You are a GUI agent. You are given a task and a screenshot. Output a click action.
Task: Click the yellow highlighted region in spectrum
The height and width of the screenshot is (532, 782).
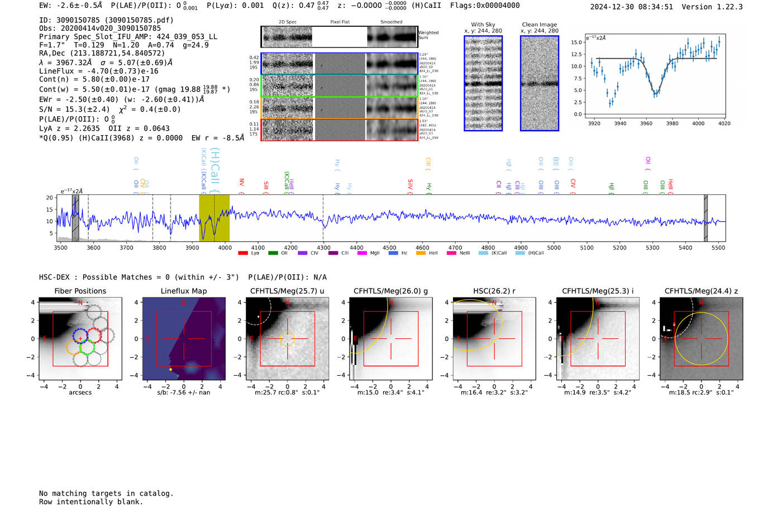point(214,218)
